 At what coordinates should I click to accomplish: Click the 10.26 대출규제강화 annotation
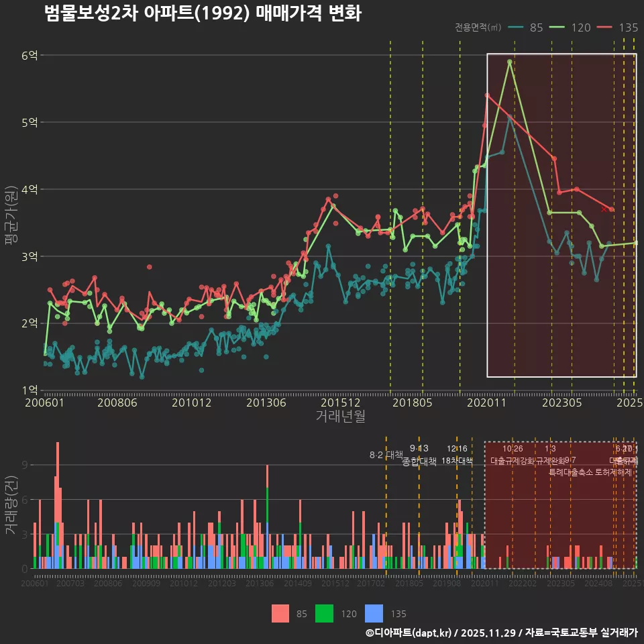(513, 455)
